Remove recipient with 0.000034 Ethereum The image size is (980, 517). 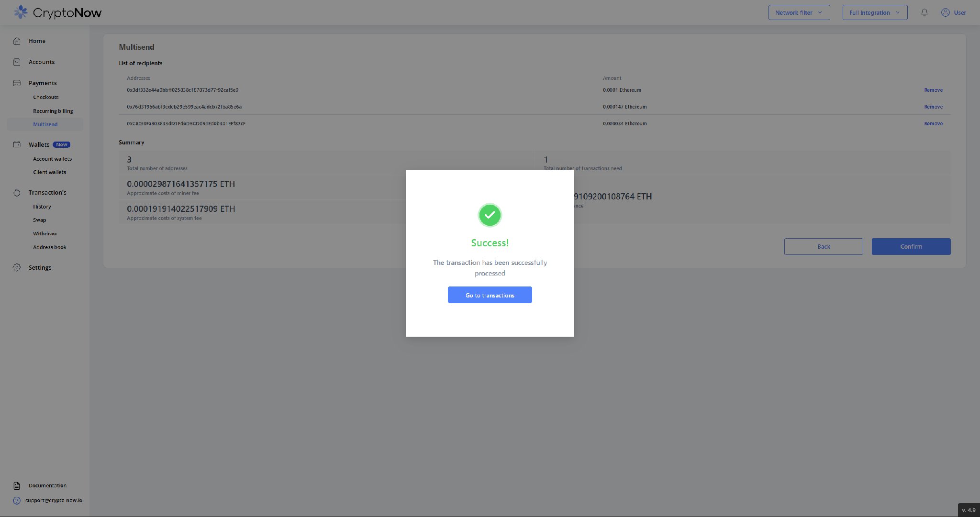[x=933, y=123]
